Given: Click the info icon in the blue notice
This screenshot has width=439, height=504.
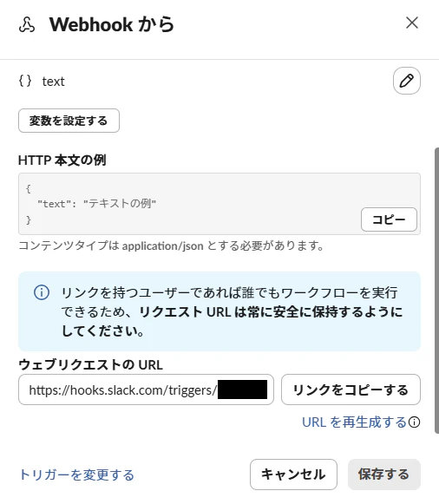Looking at the screenshot, I should pyautogui.click(x=42, y=292).
